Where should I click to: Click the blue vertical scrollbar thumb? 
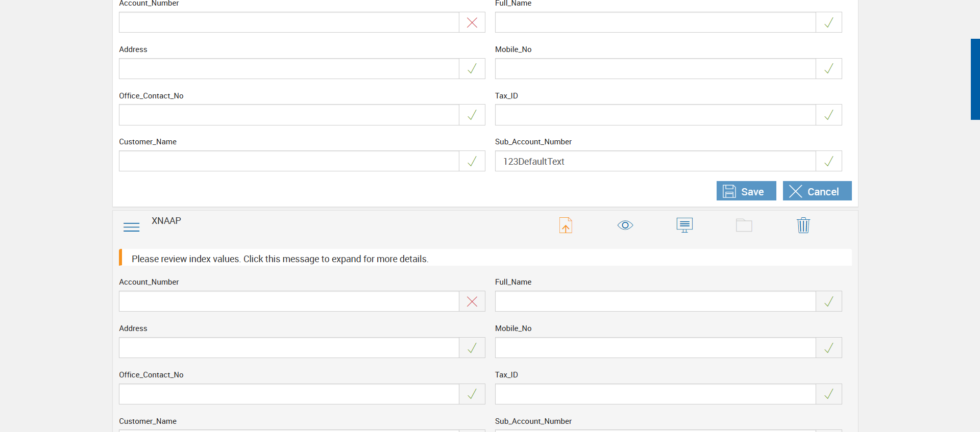[975, 79]
